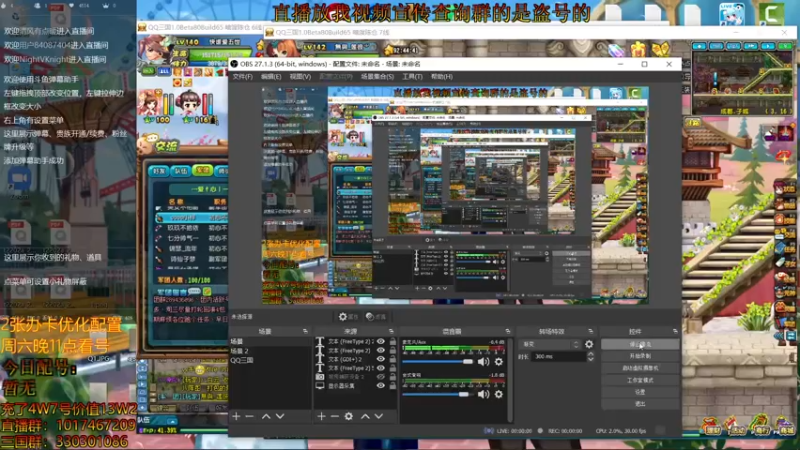Adjust the 麦克风/Aux volume slider

tap(438, 362)
